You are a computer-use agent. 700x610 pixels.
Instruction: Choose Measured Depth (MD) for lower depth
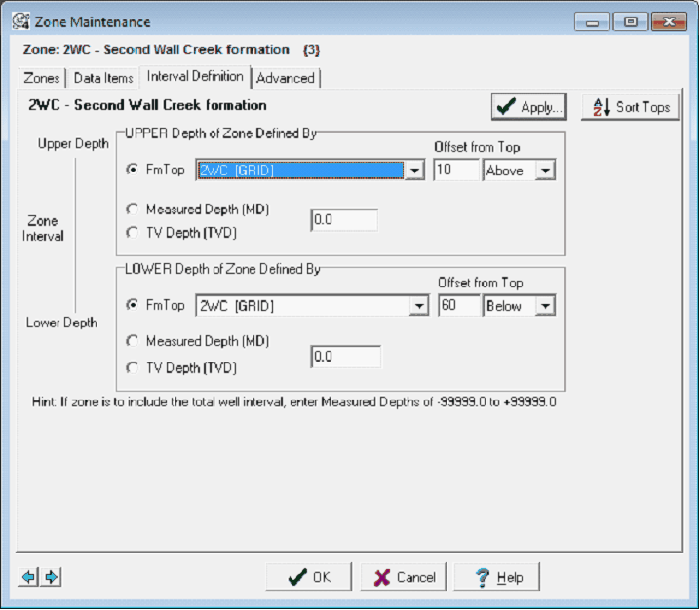point(133,341)
